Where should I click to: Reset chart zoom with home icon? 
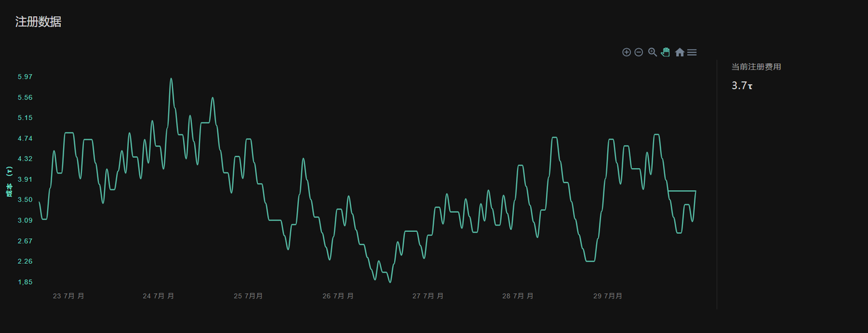pyautogui.click(x=679, y=52)
